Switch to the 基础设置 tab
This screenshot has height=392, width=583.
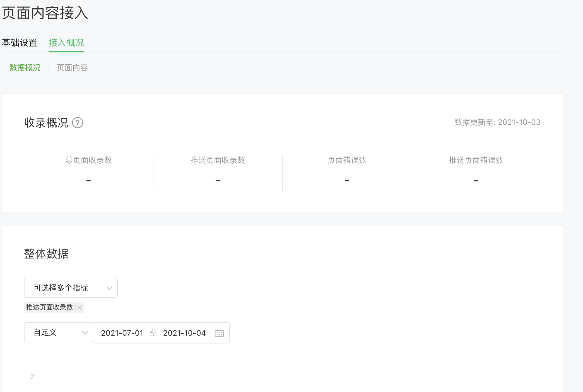tap(19, 43)
